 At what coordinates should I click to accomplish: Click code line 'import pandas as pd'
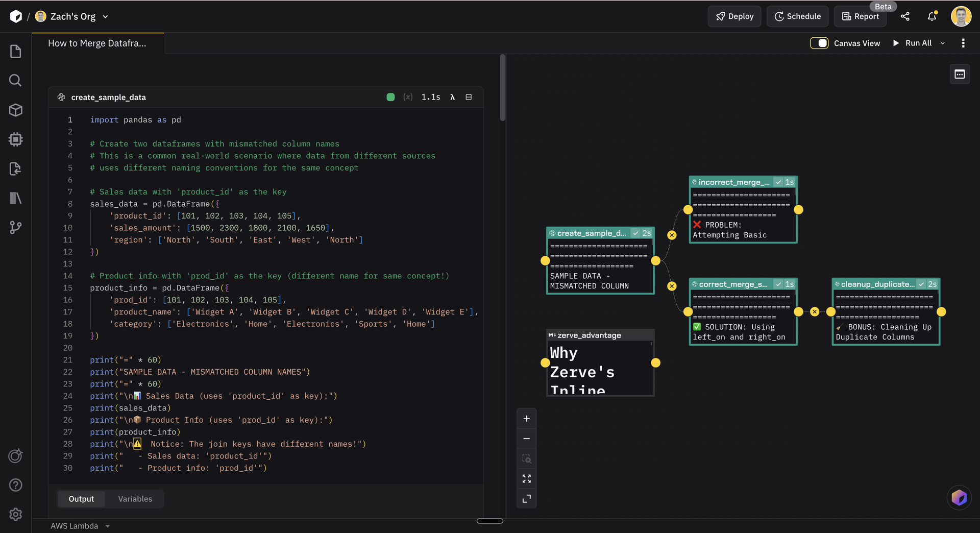[136, 119]
